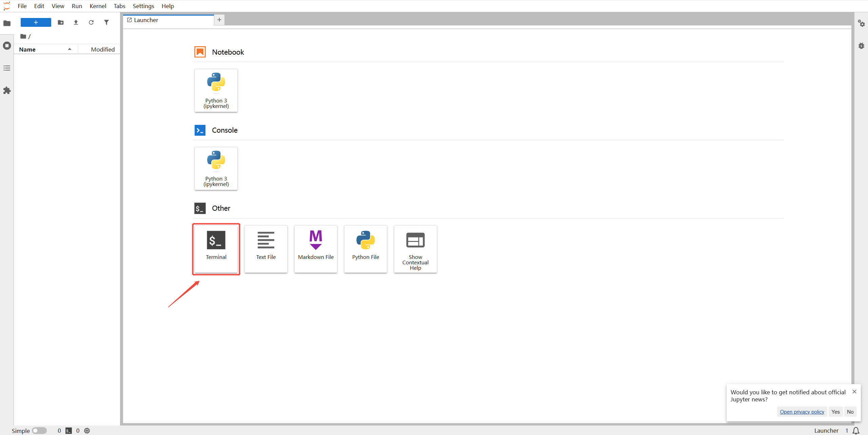The width and height of the screenshot is (868, 435).
Task: Open Show Contextual Help
Action: click(415, 249)
